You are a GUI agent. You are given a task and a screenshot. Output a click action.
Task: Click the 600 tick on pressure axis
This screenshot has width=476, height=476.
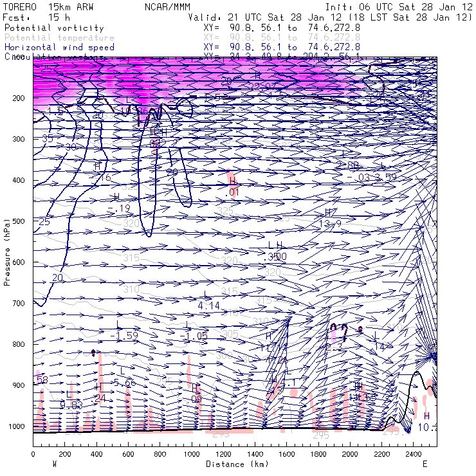[x=19, y=262]
